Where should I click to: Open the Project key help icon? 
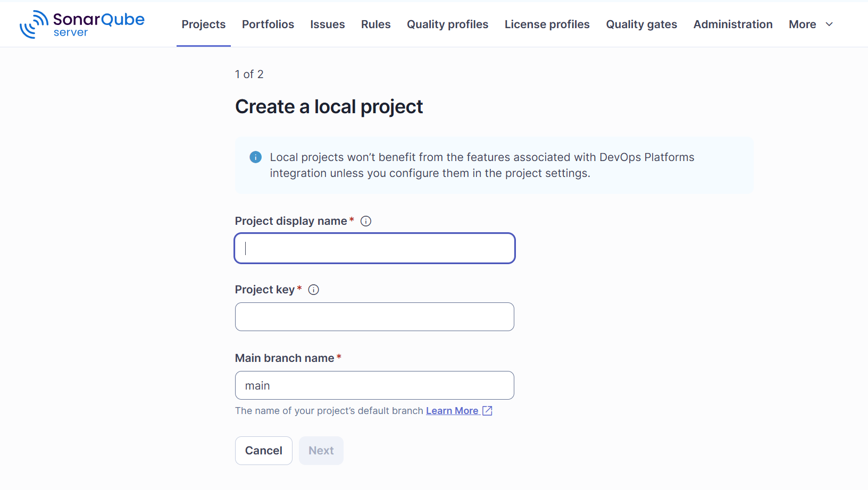click(x=314, y=290)
